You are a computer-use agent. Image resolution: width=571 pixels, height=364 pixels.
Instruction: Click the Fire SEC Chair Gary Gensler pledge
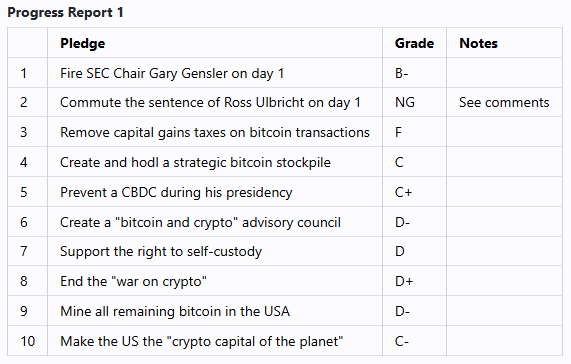tap(172, 74)
